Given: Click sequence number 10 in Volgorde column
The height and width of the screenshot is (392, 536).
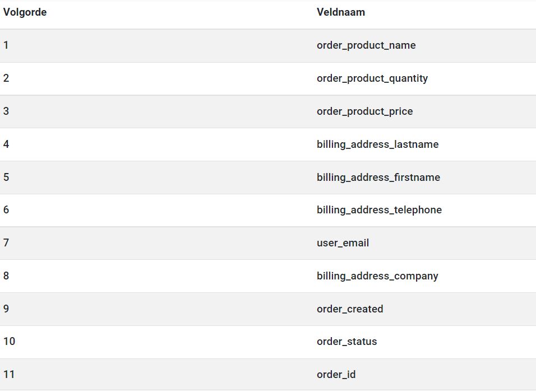Looking at the screenshot, I should (x=9, y=342).
